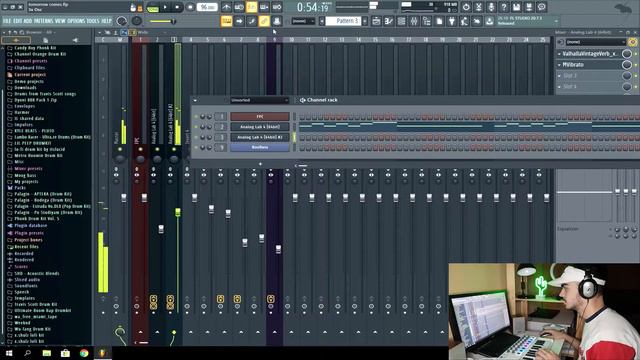Click the tempo field showing 96
Viewport: 640px width, 360px height.
click(207, 7)
